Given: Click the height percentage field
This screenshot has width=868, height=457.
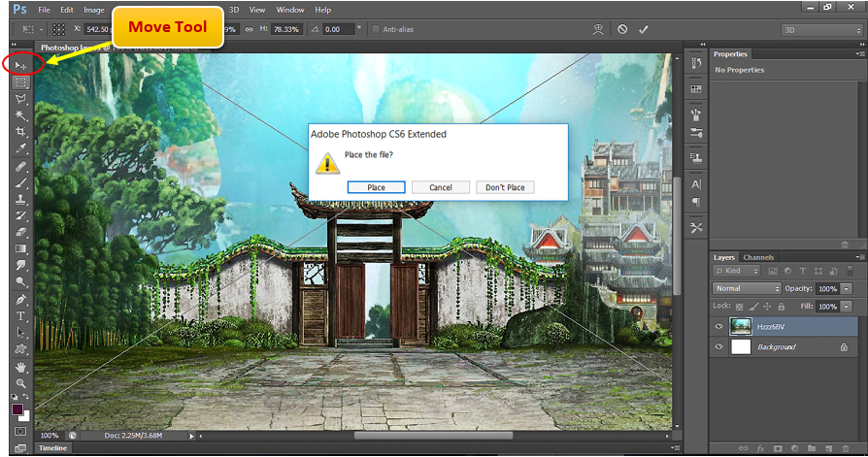Looking at the screenshot, I should pyautogui.click(x=286, y=29).
